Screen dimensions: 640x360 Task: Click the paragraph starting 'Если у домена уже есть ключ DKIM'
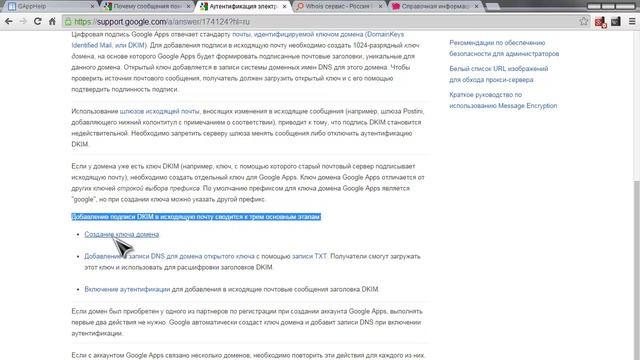(248, 182)
